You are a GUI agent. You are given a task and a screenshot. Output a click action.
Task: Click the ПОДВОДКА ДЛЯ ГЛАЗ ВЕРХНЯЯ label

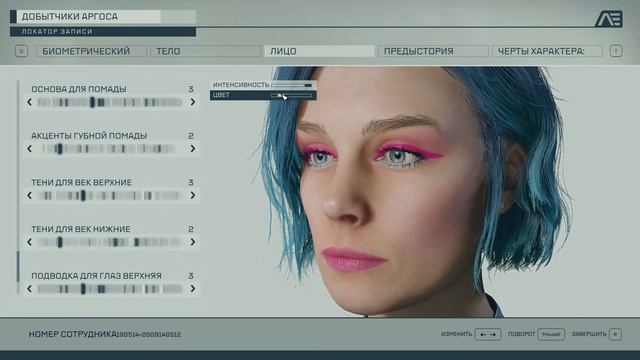click(x=96, y=276)
